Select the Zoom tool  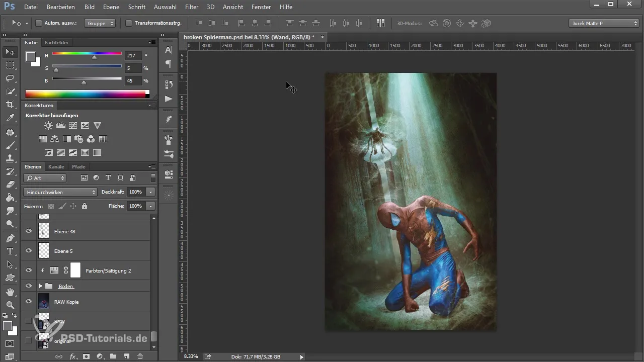click(10, 305)
